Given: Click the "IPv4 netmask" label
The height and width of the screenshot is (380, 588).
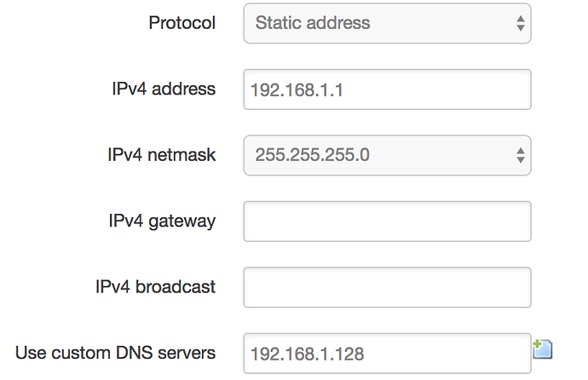Looking at the screenshot, I should click(x=161, y=155).
